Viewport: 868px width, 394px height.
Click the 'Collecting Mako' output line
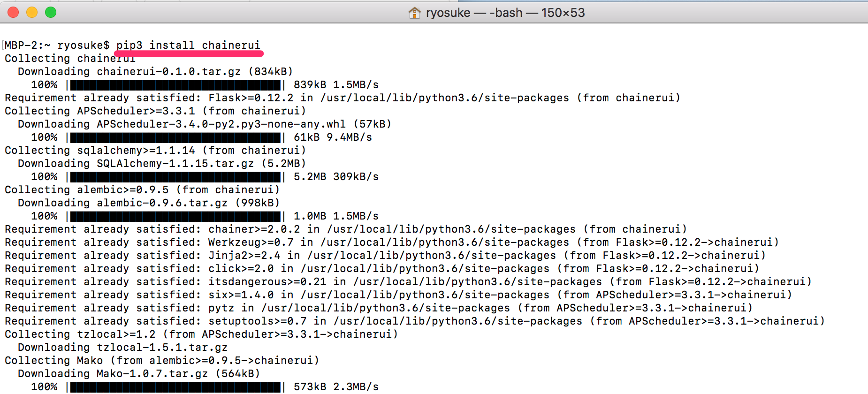click(x=162, y=360)
